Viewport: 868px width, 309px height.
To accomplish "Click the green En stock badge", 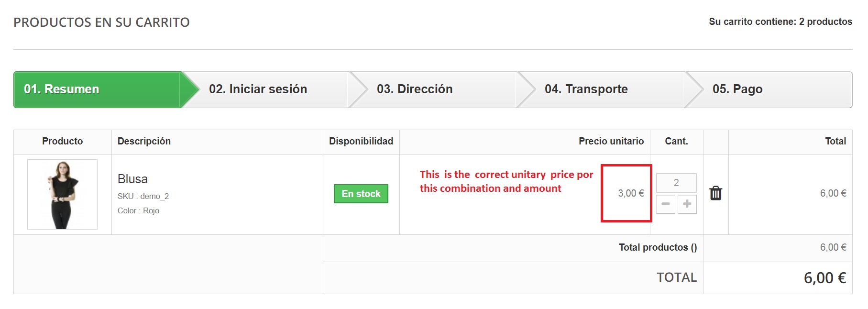I will coord(361,194).
